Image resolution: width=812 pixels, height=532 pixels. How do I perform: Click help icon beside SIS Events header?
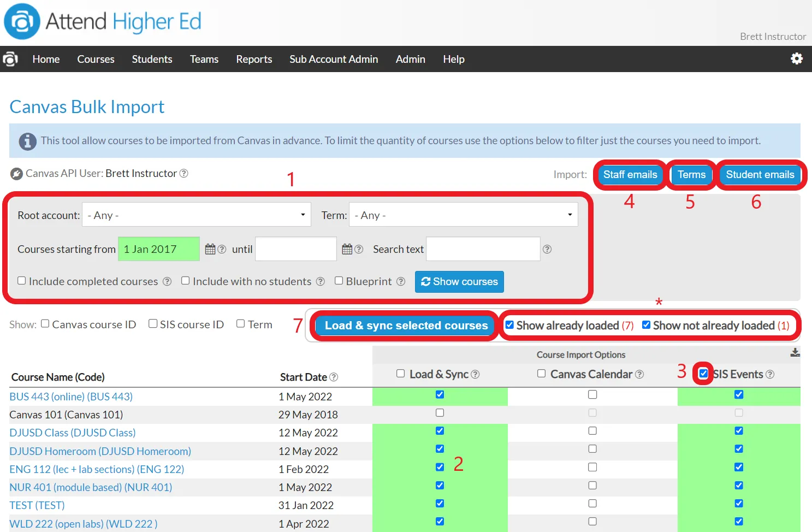click(770, 374)
